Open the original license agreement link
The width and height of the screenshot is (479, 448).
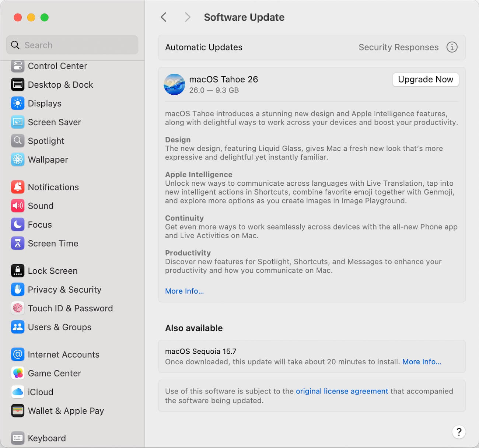click(x=342, y=391)
